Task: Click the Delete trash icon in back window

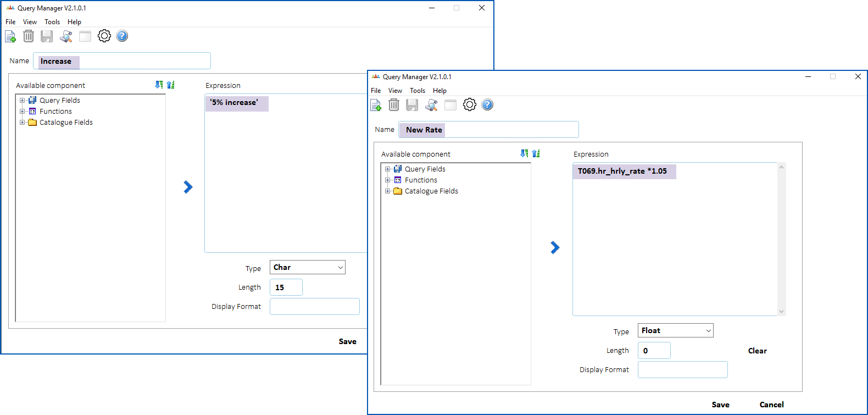Action: tap(29, 36)
